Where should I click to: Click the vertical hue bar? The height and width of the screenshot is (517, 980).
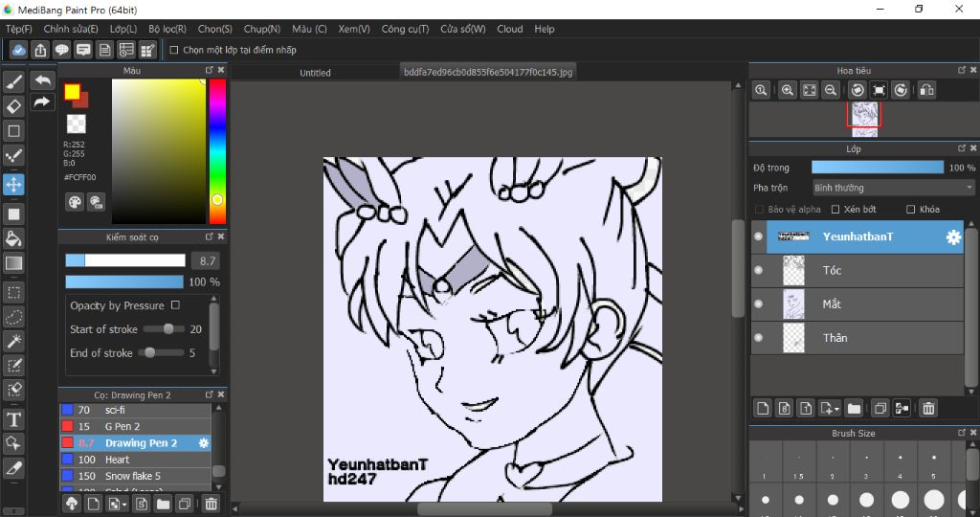[x=217, y=151]
